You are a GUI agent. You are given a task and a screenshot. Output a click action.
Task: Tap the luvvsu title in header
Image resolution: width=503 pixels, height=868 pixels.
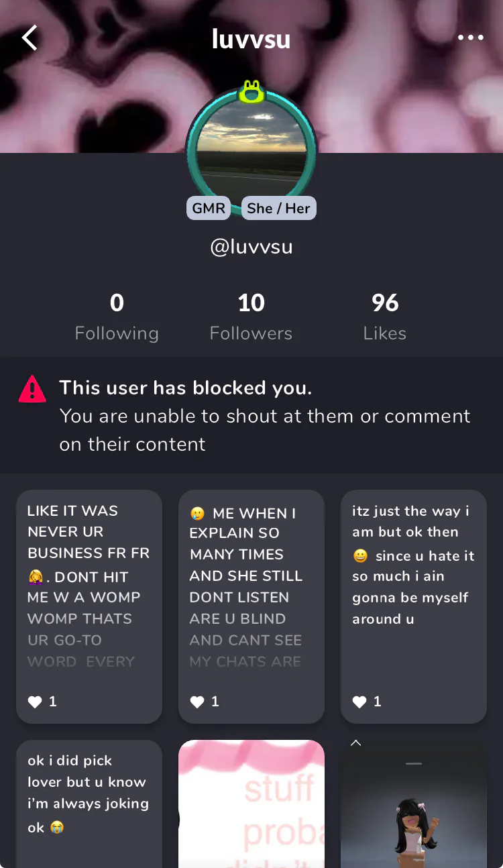tap(251, 39)
